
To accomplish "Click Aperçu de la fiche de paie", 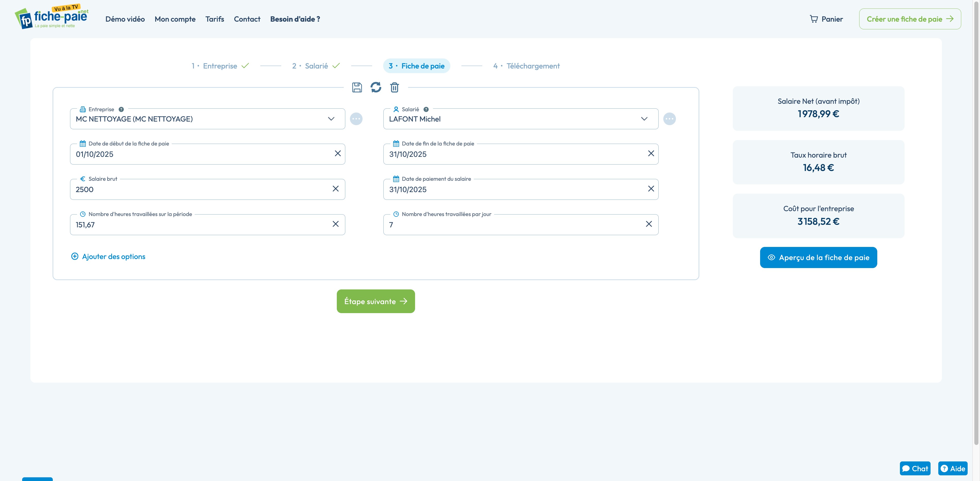I will (818, 258).
